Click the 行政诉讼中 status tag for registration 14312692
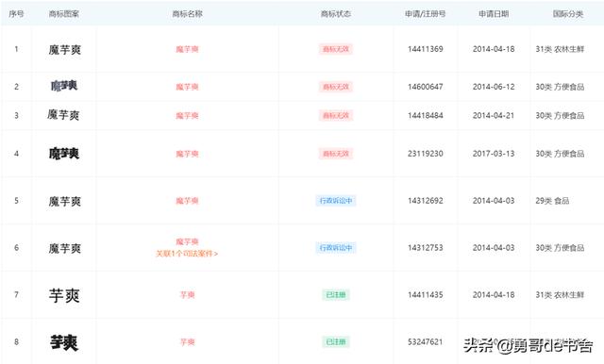The image size is (604, 364). tap(336, 201)
